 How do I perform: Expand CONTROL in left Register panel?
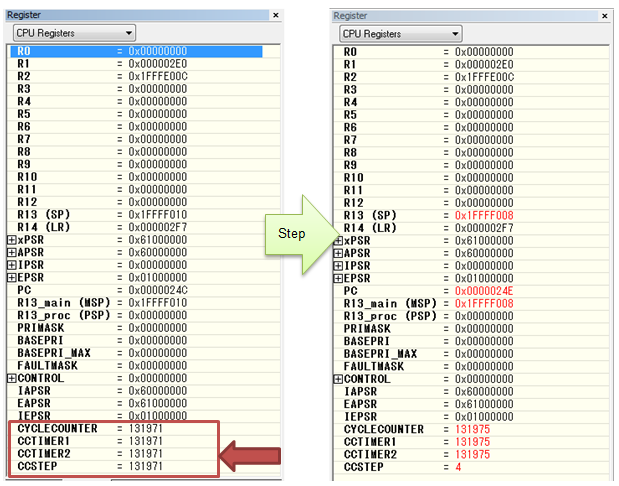pyautogui.click(x=12, y=378)
